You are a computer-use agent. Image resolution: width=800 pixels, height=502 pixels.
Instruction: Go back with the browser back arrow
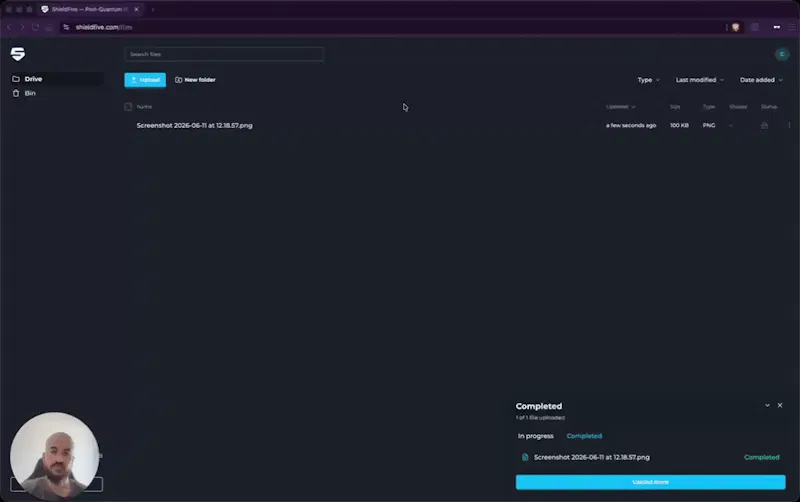coord(9,27)
